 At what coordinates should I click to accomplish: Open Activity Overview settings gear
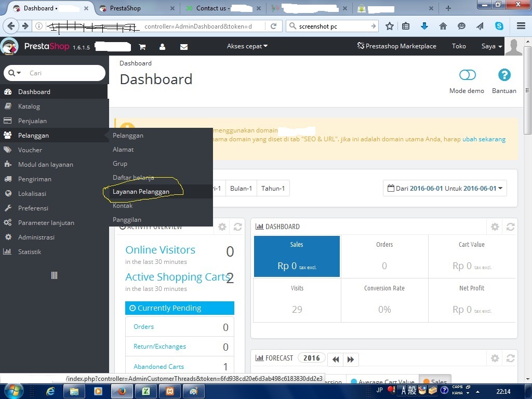222,227
